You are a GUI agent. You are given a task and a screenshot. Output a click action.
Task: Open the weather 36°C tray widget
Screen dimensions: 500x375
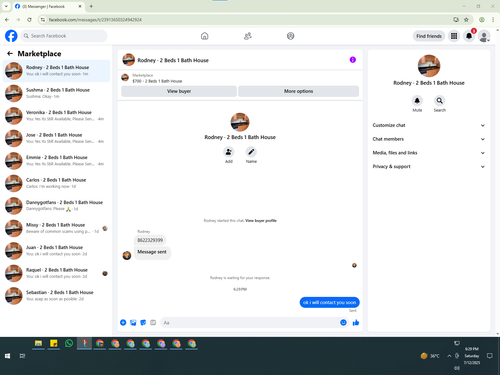430,356
